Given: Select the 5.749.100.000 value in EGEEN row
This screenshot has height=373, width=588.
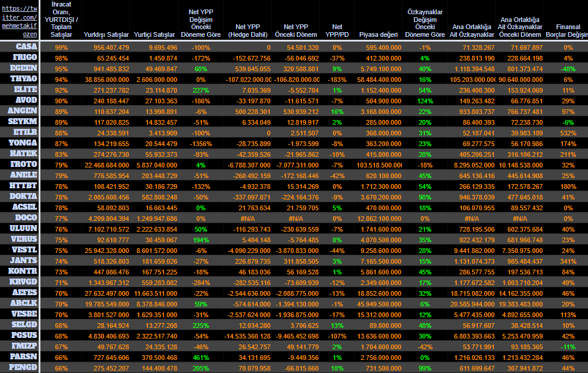Looking at the screenshot, I should point(381,69).
